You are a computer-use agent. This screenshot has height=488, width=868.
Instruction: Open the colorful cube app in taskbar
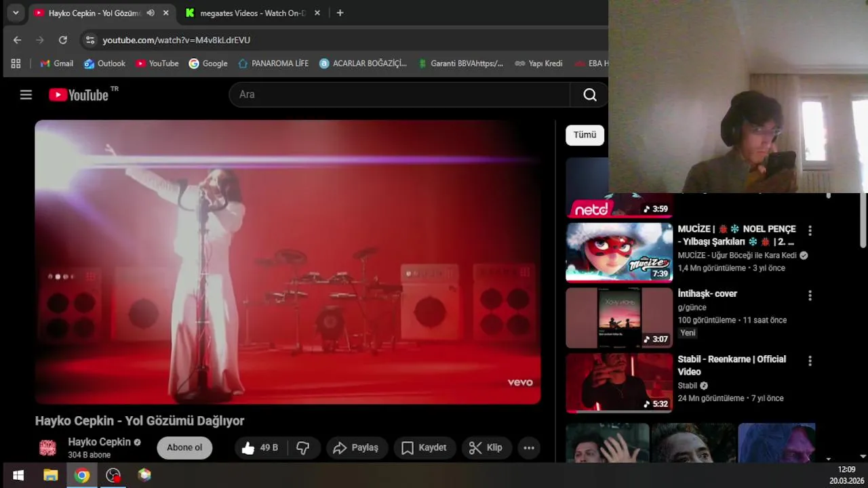(144, 475)
